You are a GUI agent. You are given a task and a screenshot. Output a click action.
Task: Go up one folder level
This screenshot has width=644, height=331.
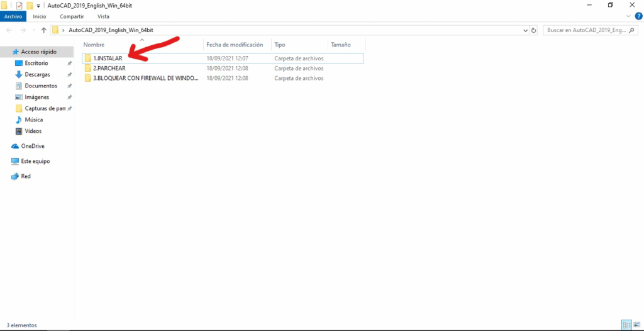(44, 30)
